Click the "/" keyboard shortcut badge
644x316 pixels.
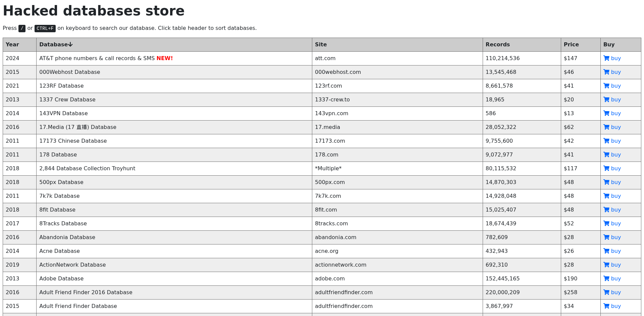pyautogui.click(x=22, y=29)
